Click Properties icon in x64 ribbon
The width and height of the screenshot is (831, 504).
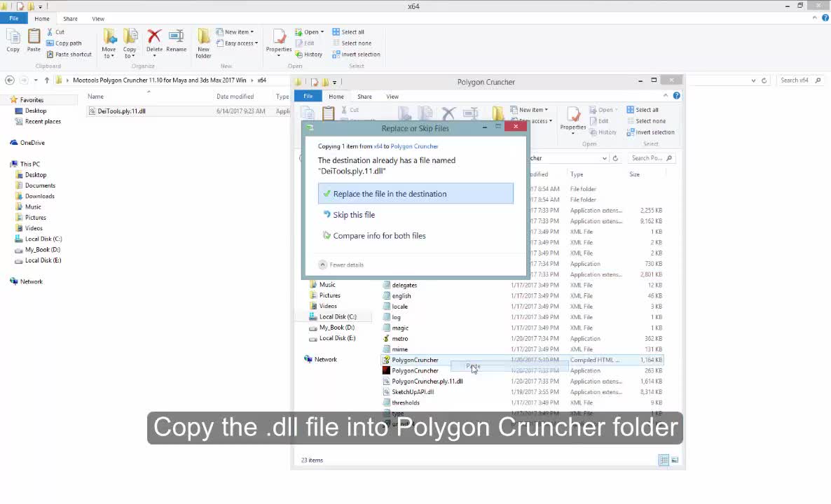coord(279,43)
